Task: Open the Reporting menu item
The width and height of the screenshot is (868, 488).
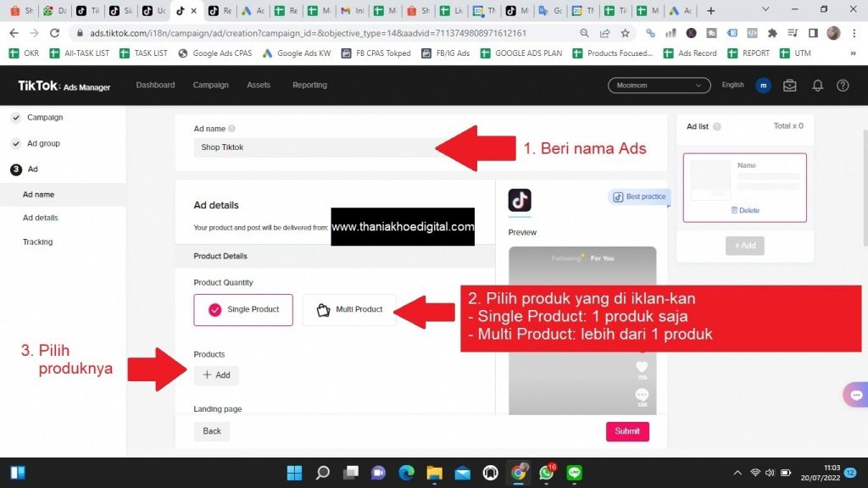Action: (309, 86)
